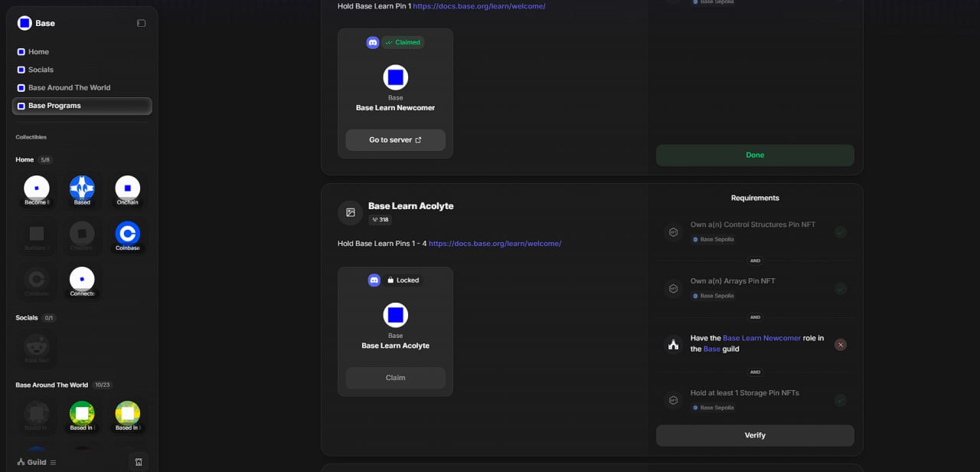The height and width of the screenshot is (472, 980).
Task: Collapse the sidebar with the panel icon
Action: tap(141, 23)
